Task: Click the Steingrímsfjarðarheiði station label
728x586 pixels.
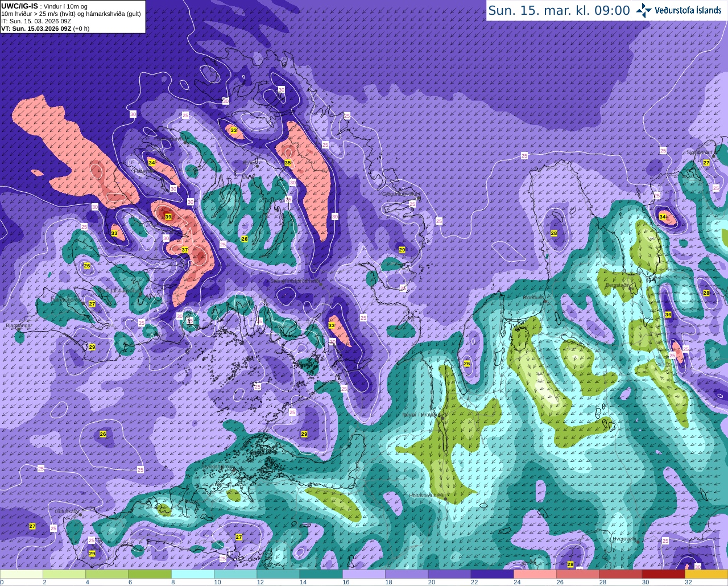Action: 294,281
